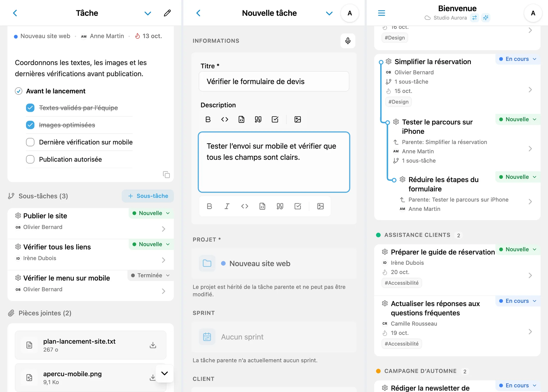The width and height of the screenshot is (548, 392).
Task: Go back from the Nouvelle tâche screen
Action: (198, 13)
